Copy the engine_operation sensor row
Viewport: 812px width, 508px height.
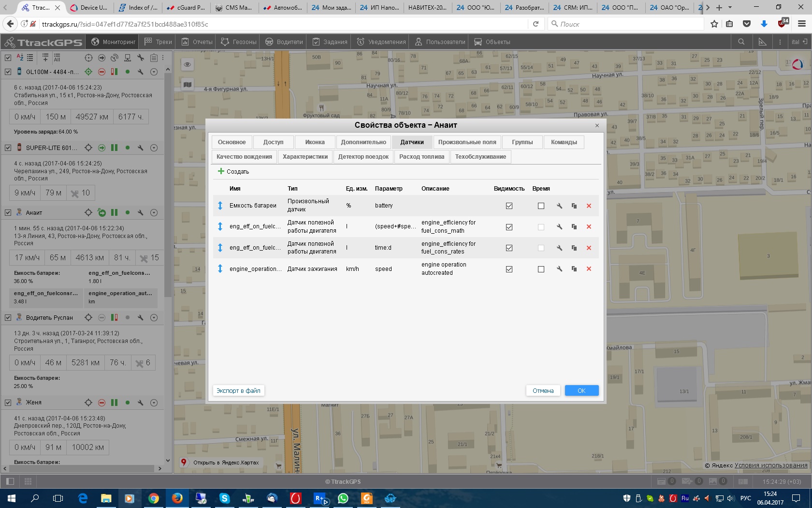(x=574, y=269)
